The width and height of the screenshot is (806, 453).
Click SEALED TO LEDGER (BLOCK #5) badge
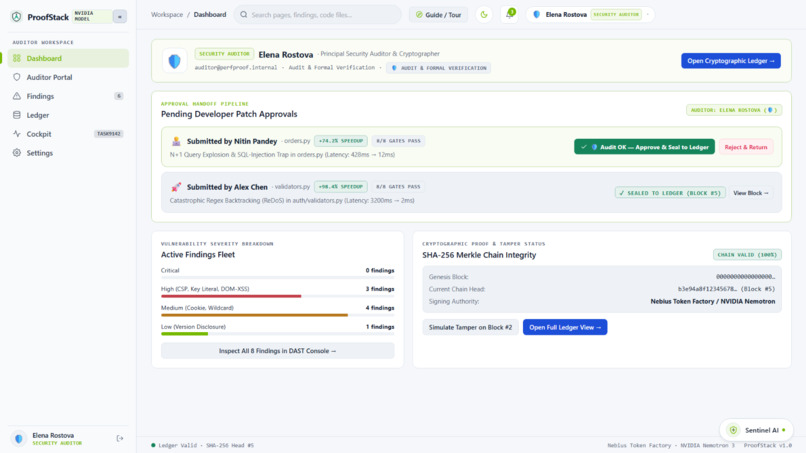click(x=670, y=193)
